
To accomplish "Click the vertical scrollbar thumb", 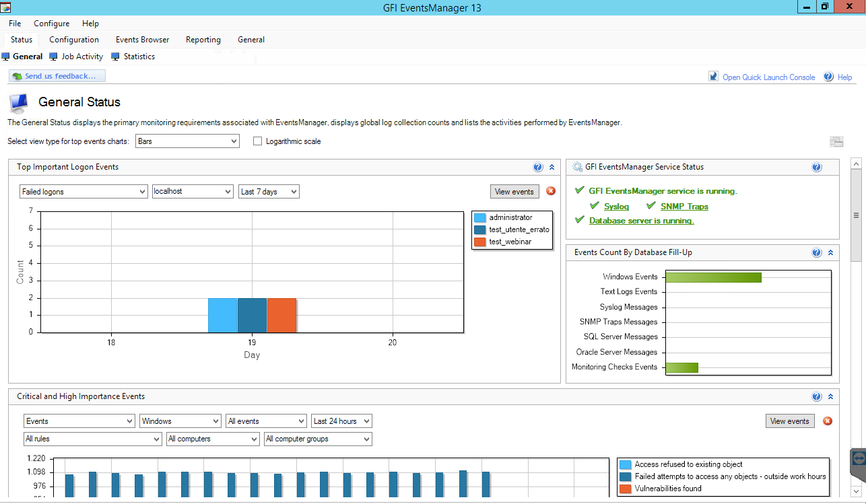I will point(857,215).
